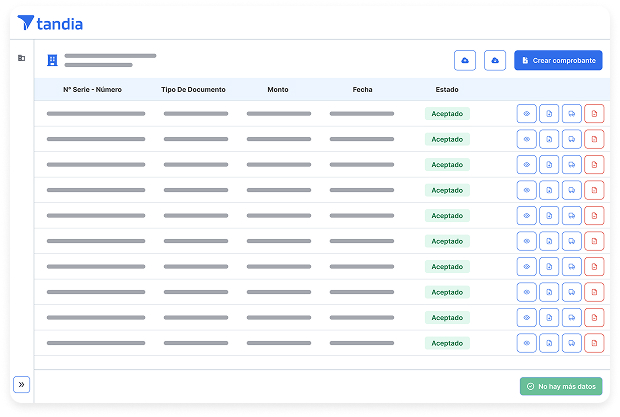Expand the sidebar with double-chevron button

coord(21,384)
